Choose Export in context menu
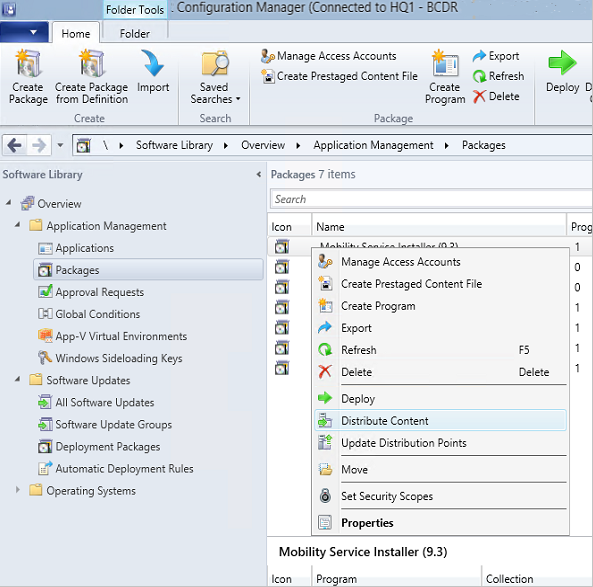This screenshot has width=593, height=587. tap(441, 328)
